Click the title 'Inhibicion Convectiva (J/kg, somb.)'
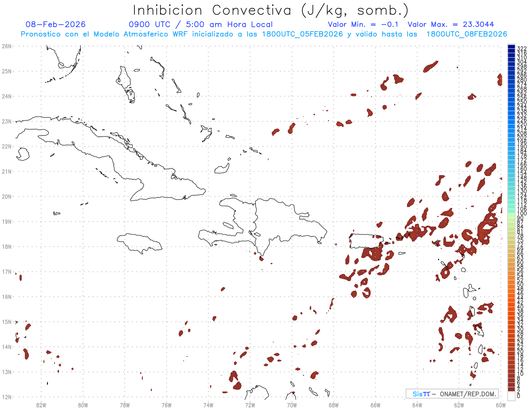The image size is (532, 411). (271, 10)
